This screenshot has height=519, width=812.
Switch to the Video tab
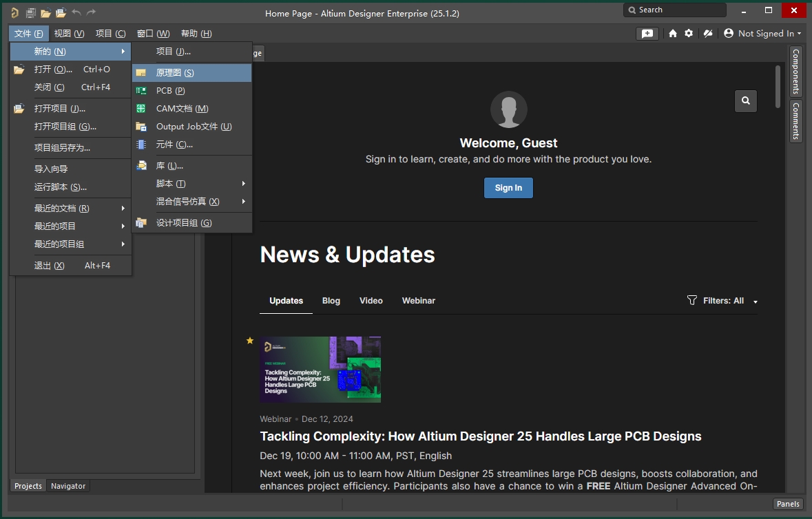371,301
